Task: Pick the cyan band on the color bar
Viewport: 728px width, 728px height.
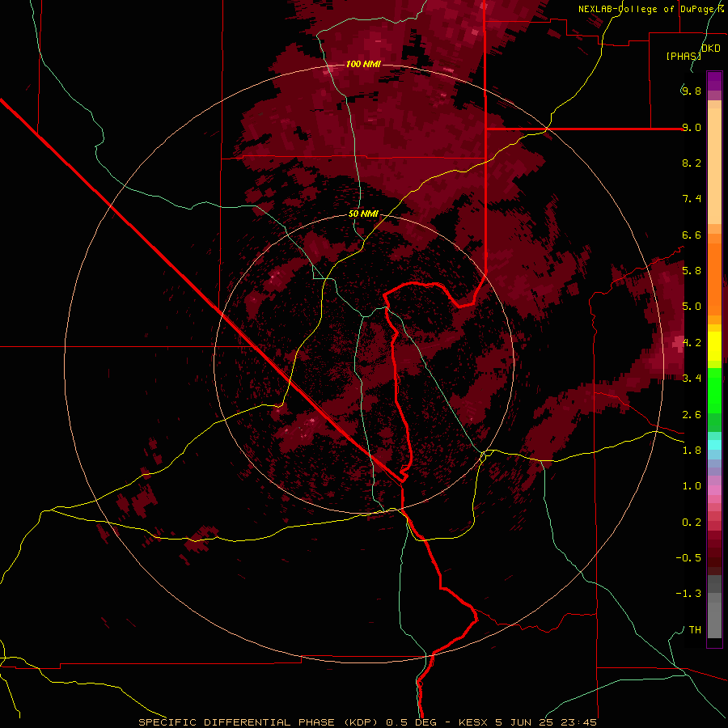Action: pos(714,445)
